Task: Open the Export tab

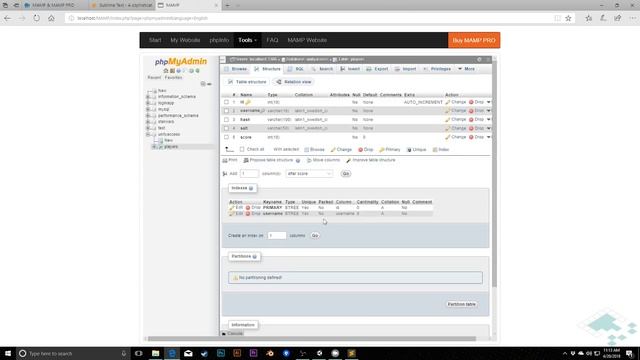Action: (378, 69)
